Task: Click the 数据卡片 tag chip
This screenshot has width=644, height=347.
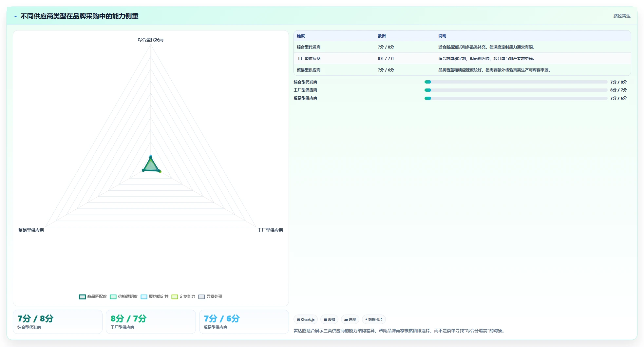Action: click(x=374, y=319)
